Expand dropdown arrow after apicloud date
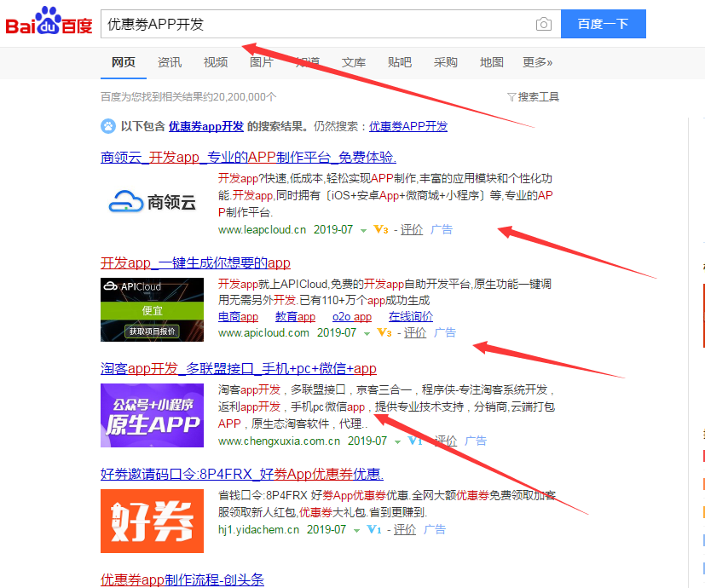 [367, 333]
